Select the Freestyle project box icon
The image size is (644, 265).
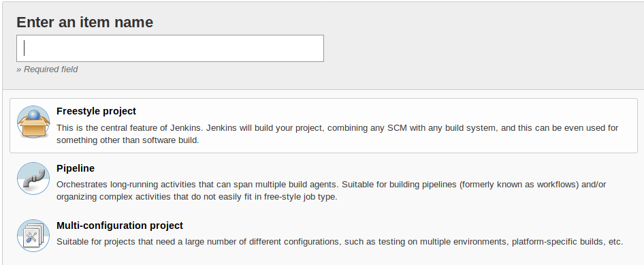click(33, 122)
